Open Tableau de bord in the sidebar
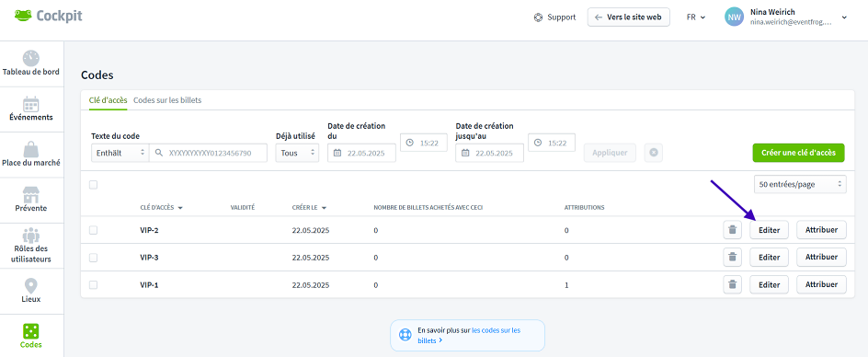 coord(31,63)
